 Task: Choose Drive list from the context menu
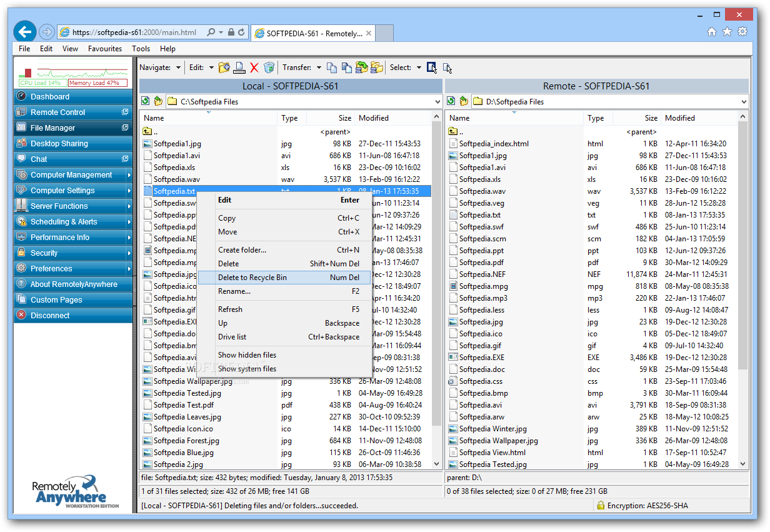(x=284, y=337)
